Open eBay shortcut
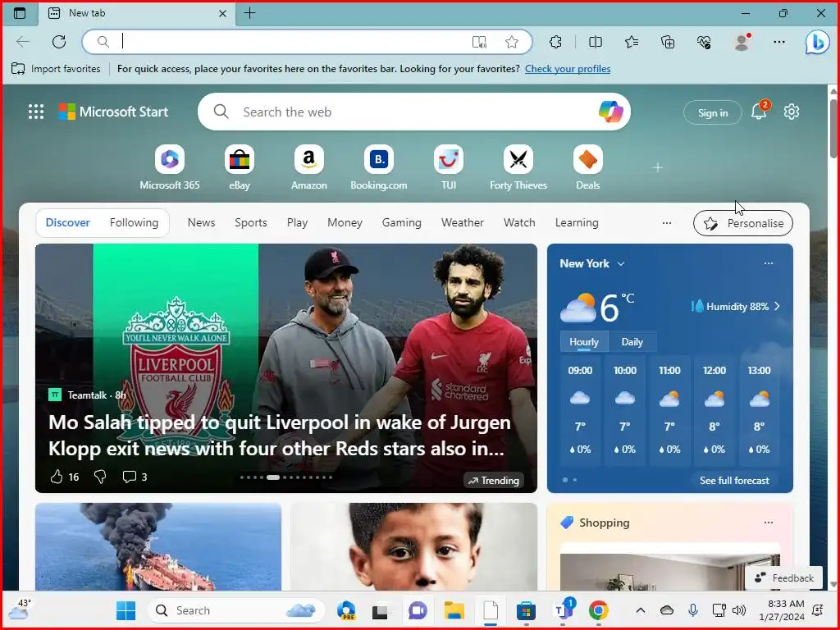This screenshot has height=630, width=840. (240, 167)
